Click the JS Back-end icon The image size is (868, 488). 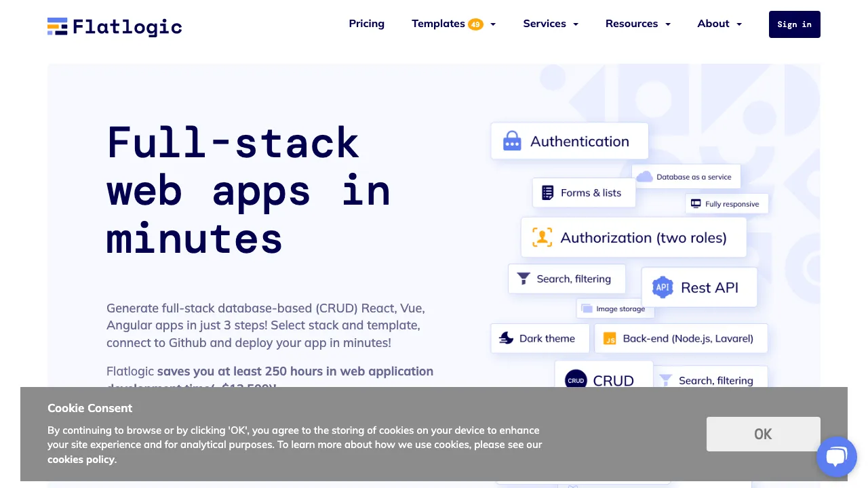pyautogui.click(x=610, y=339)
